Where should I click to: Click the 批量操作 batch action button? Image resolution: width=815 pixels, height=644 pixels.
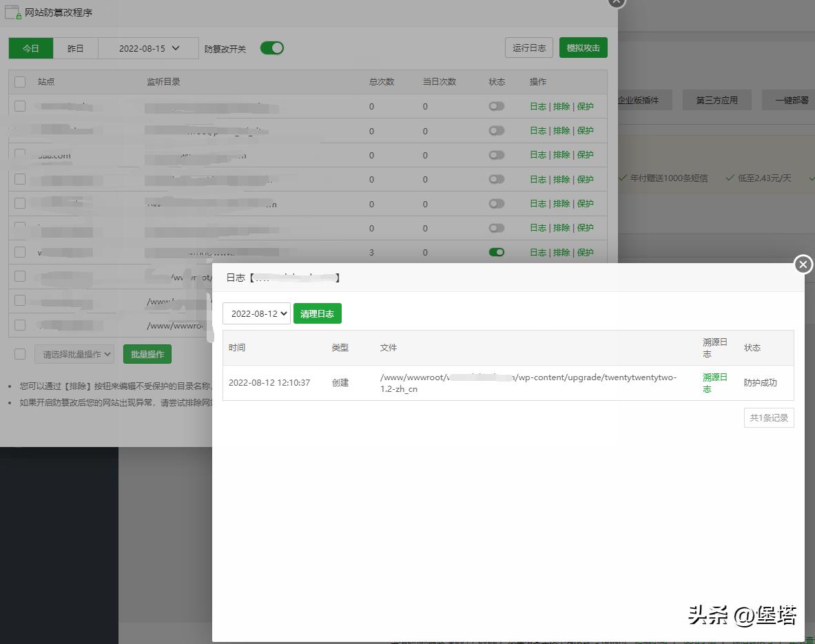tap(147, 353)
